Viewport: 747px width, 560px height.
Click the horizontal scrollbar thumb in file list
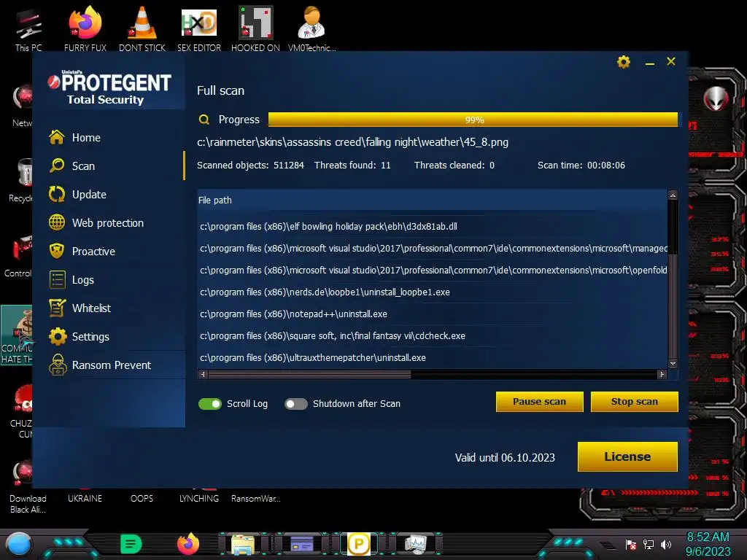click(309, 375)
